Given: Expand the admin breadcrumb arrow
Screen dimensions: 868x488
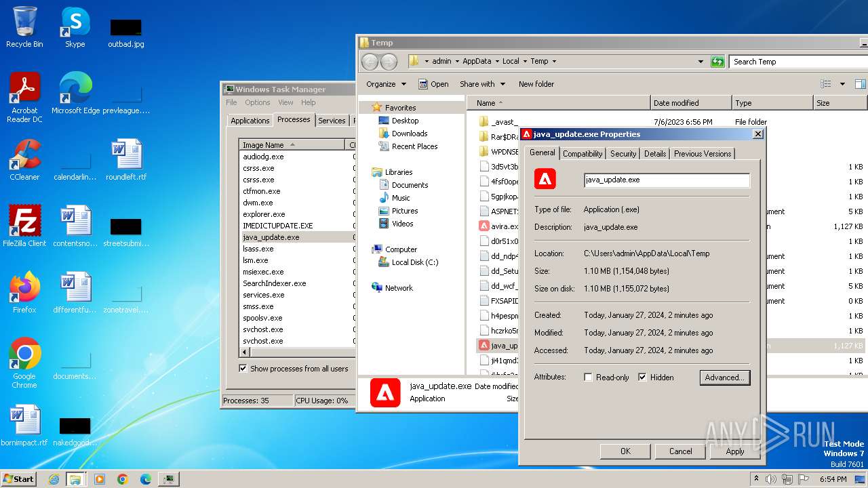Looking at the screenshot, I should pyautogui.click(x=457, y=62).
